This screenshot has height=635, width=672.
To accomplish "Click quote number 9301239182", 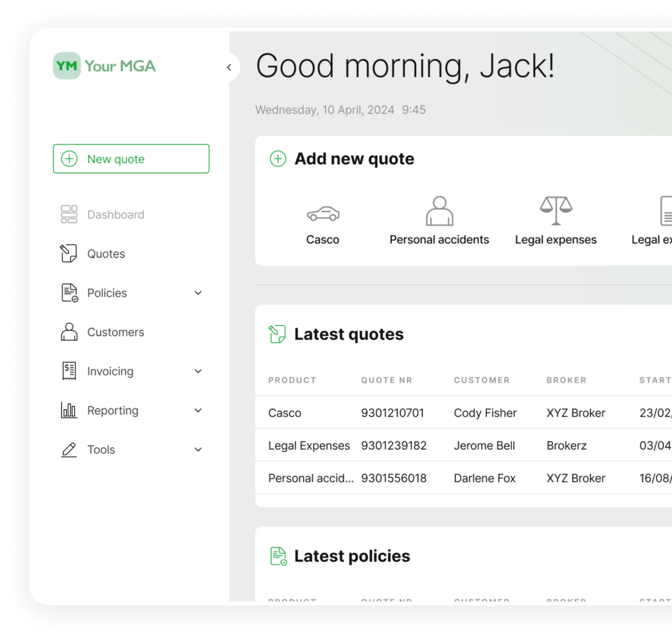I will pos(394,445).
